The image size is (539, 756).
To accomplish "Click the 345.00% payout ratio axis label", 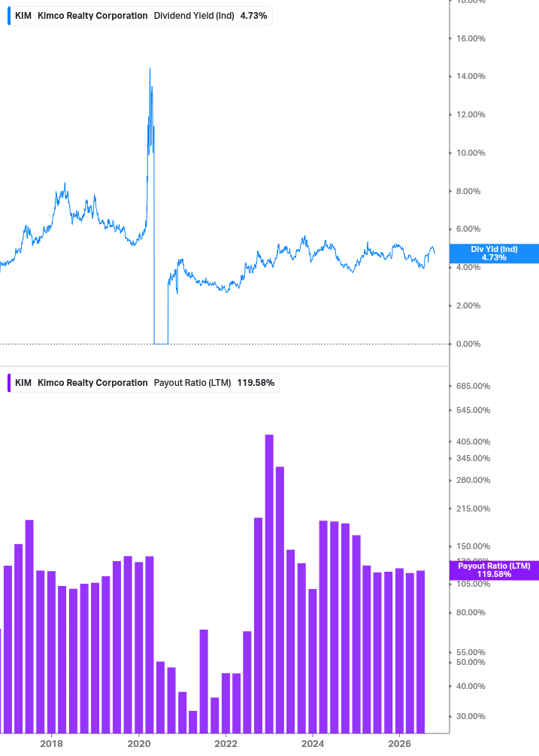I will tap(473, 459).
